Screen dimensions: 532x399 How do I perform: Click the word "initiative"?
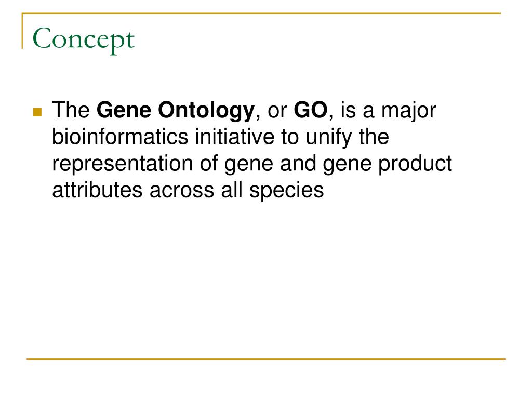click(234, 137)
